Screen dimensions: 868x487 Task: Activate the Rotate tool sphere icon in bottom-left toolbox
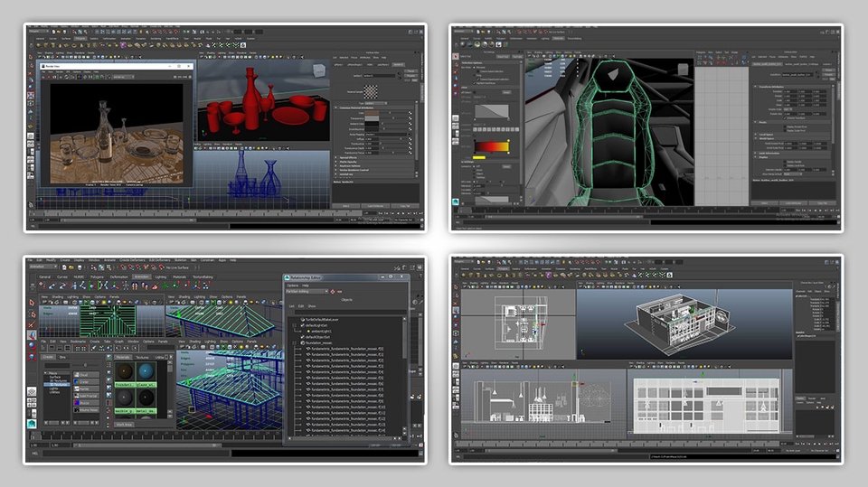coord(32,346)
